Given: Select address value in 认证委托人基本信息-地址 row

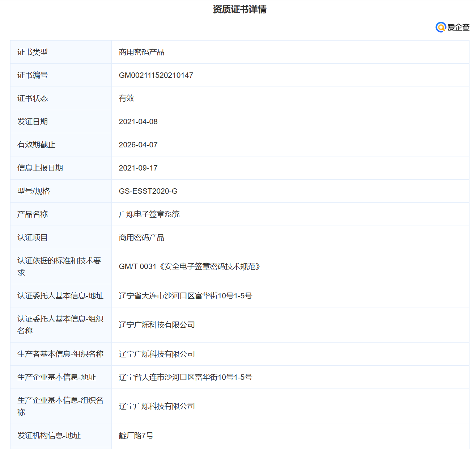Looking at the screenshot, I should click(x=186, y=296).
